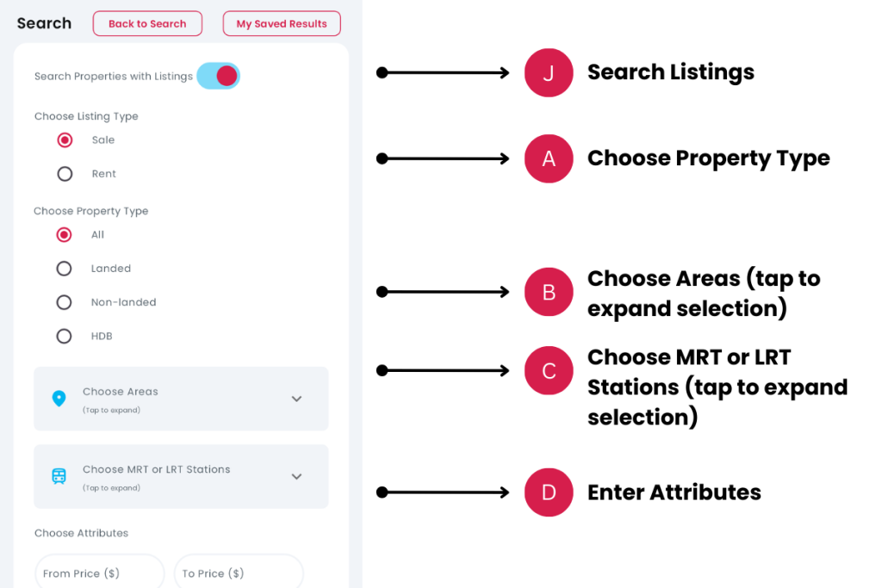This screenshot has width=882, height=588.
Task: Click the red J marker circle
Action: coord(549,73)
